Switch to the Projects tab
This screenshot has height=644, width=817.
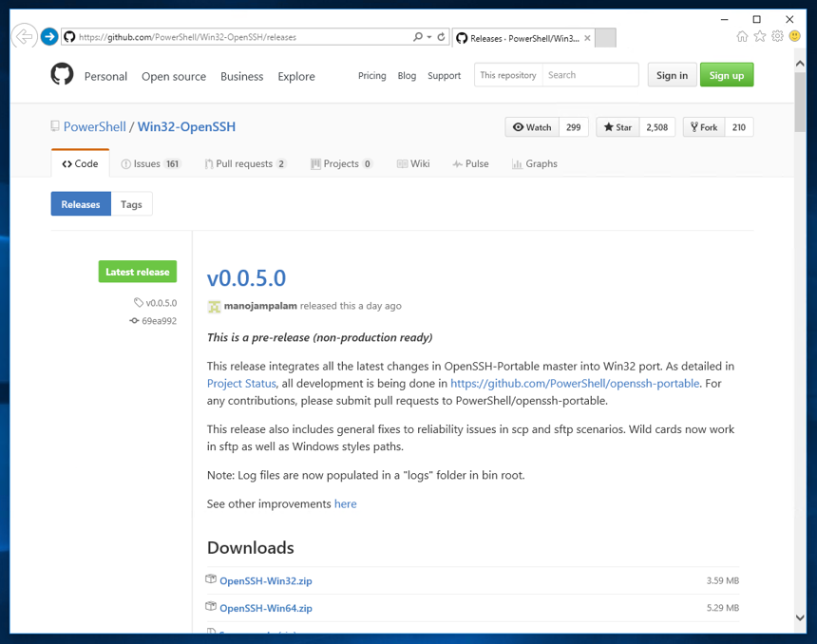(342, 163)
